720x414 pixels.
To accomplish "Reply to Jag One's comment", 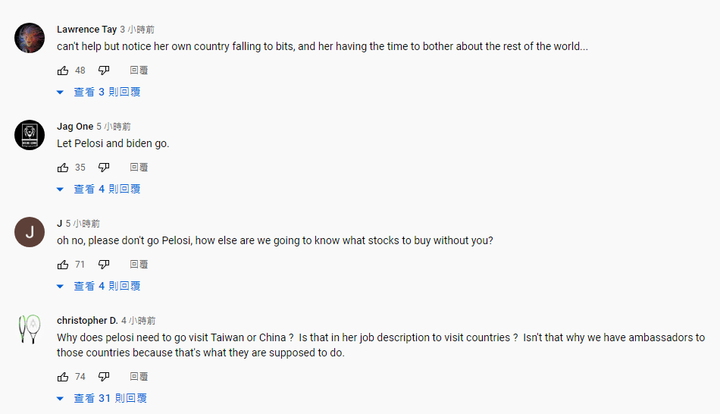I will point(139,168).
